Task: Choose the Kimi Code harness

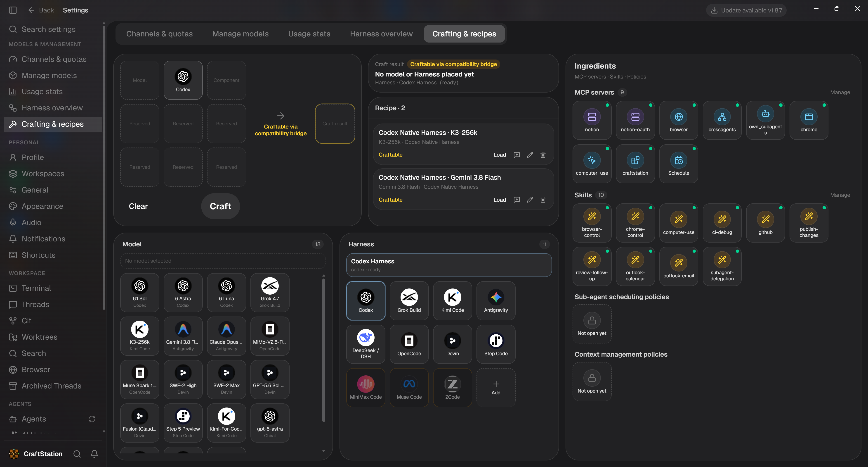Action: (x=453, y=300)
